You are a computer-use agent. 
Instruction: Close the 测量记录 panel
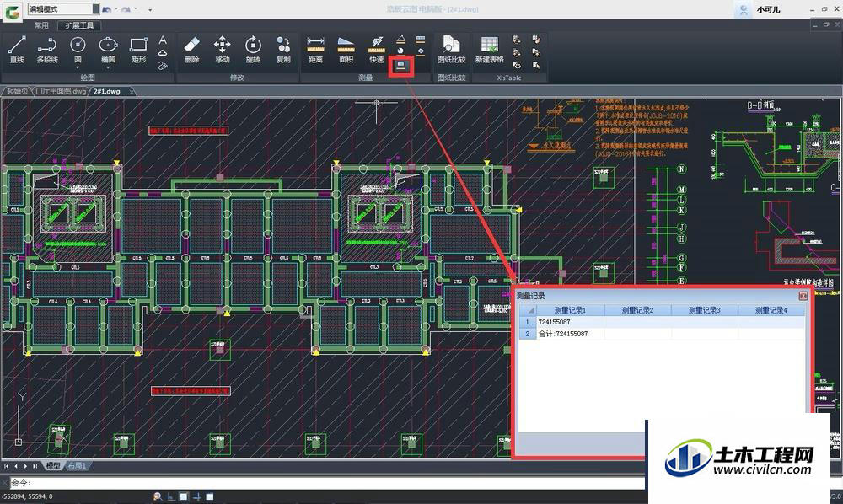pos(803,296)
